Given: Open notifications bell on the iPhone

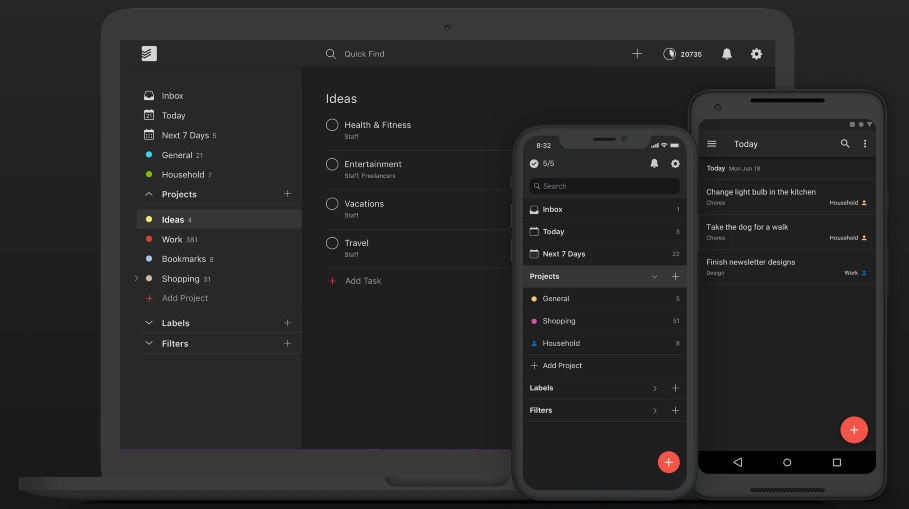Looking at the screenshot, I should 654,163.
